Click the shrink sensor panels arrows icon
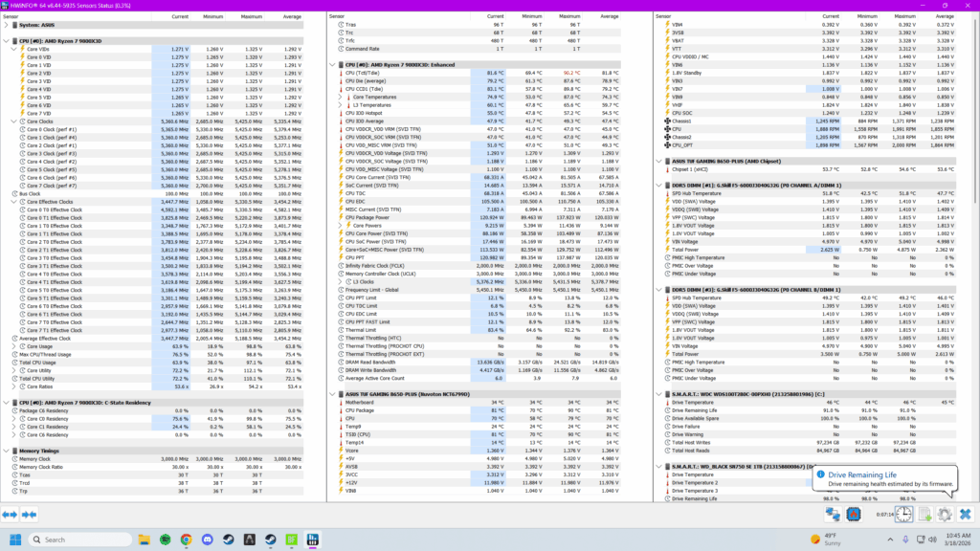 30,515
